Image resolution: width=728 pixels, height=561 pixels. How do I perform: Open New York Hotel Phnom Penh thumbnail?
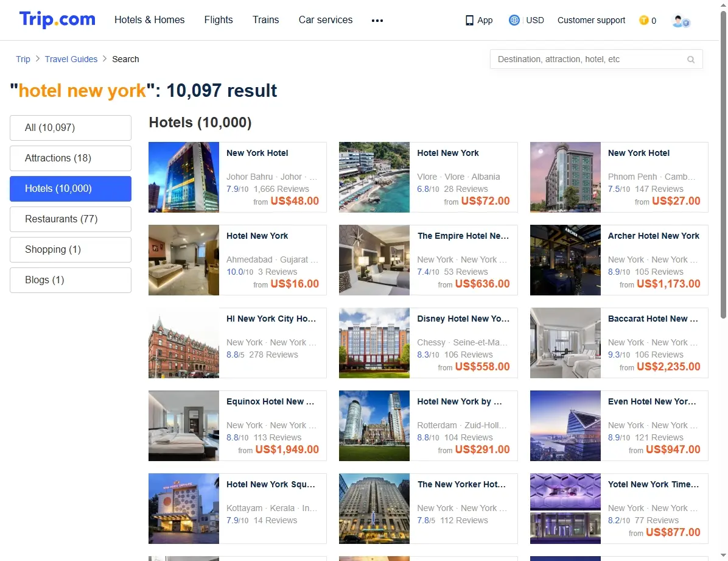point(565,177)
